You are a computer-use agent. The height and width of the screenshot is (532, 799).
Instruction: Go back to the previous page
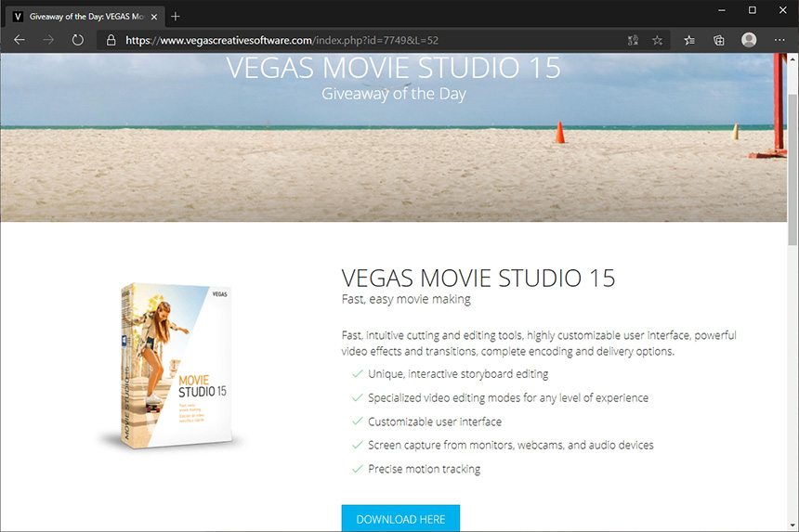tap(20, 40)
